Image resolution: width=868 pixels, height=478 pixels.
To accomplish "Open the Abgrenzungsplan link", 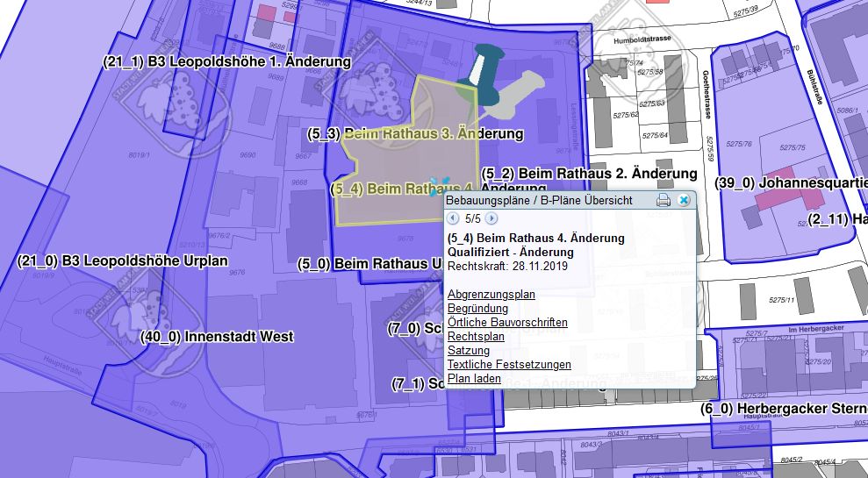I will pos(491,295).
